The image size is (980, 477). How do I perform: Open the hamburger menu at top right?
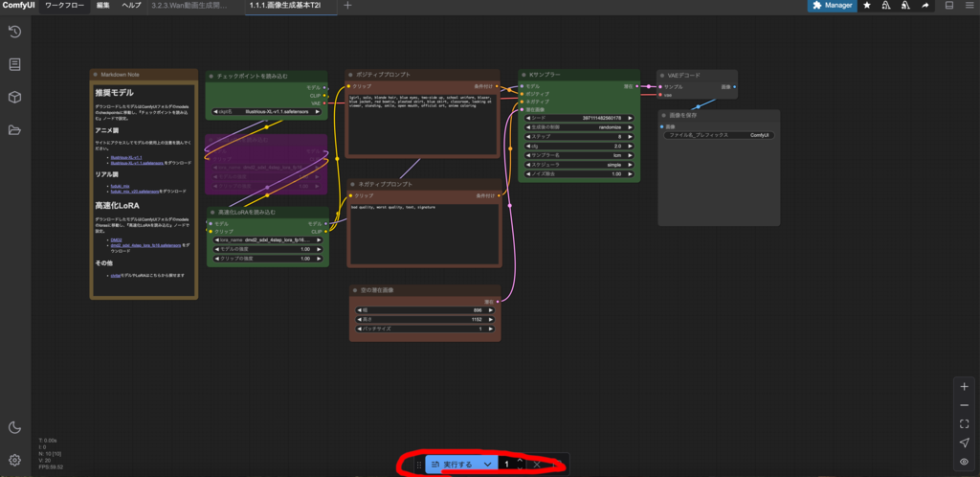pos(969,6)
